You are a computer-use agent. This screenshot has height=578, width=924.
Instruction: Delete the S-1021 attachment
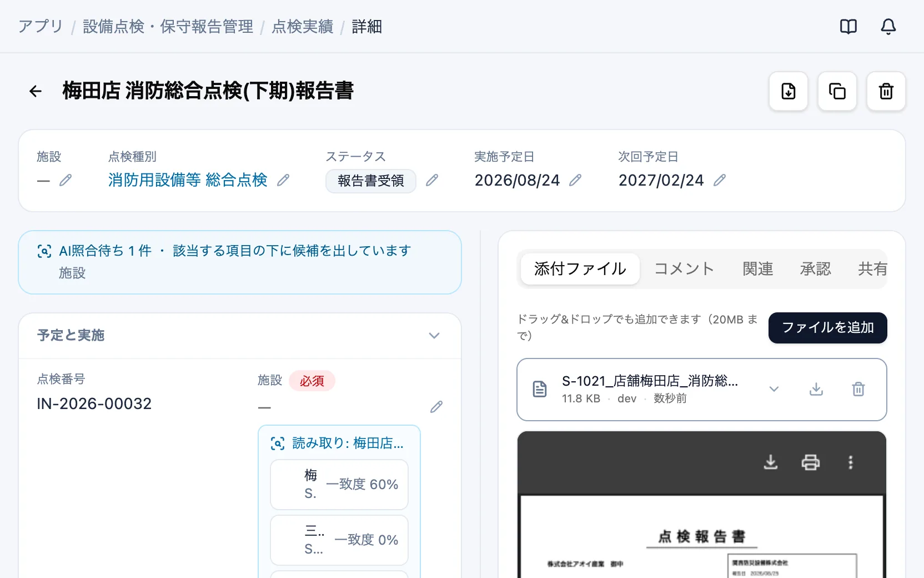coord(858,389)
